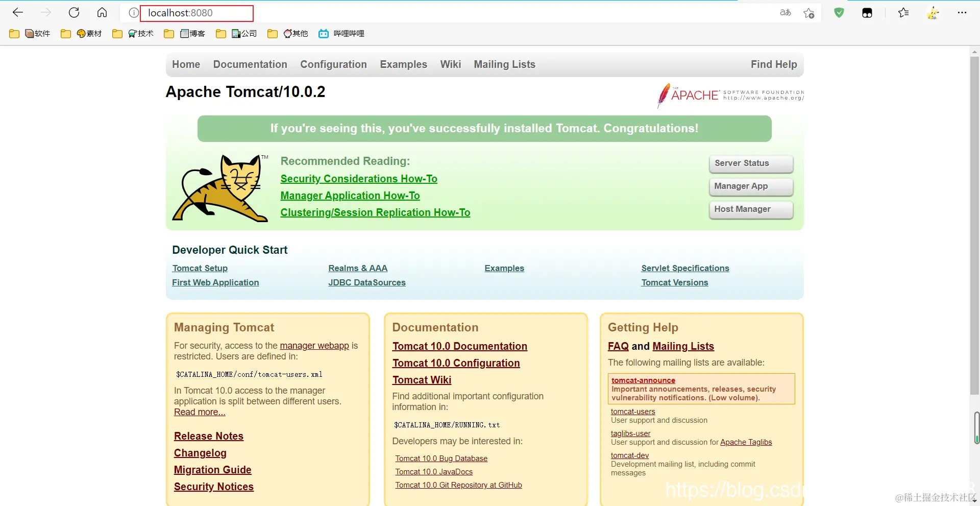Click the back navigation arrow
Image resolution: width=980 pixels, height=506 pixels.
[18, 13]
